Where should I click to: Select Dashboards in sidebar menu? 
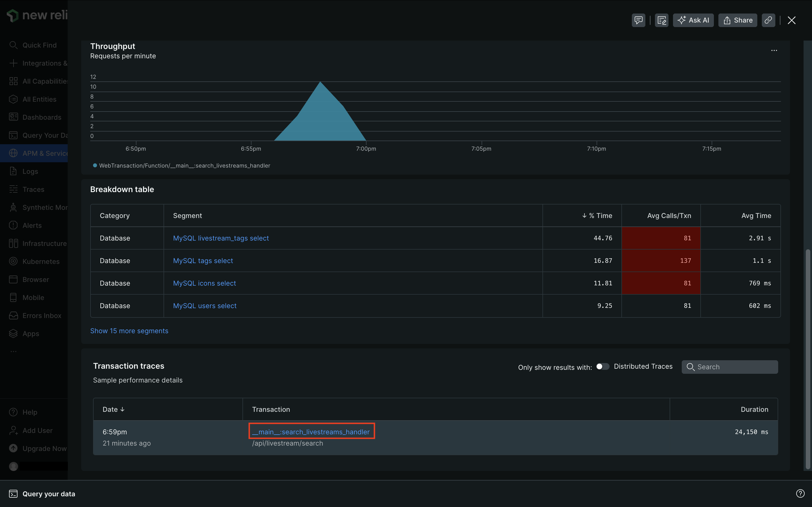[x=42, y=117]
